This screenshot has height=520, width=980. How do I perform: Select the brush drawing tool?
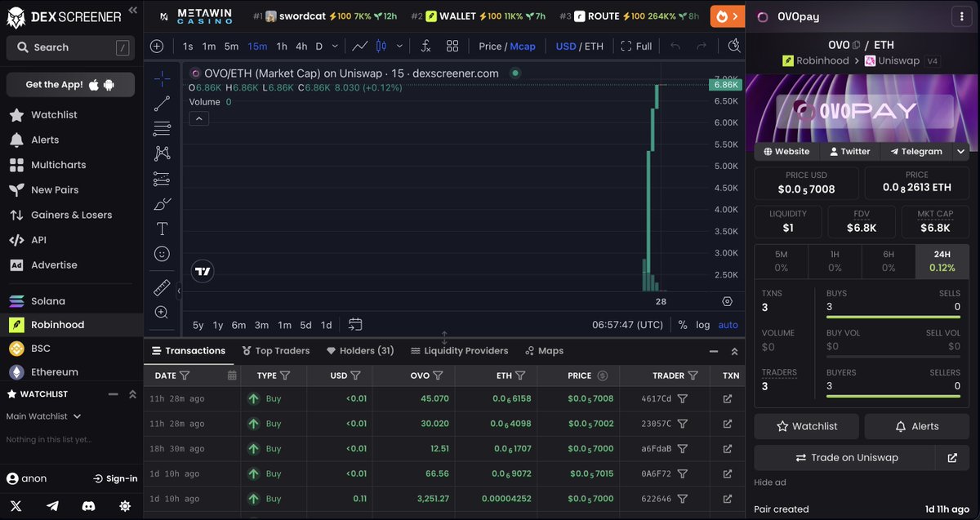coord(162,204)
